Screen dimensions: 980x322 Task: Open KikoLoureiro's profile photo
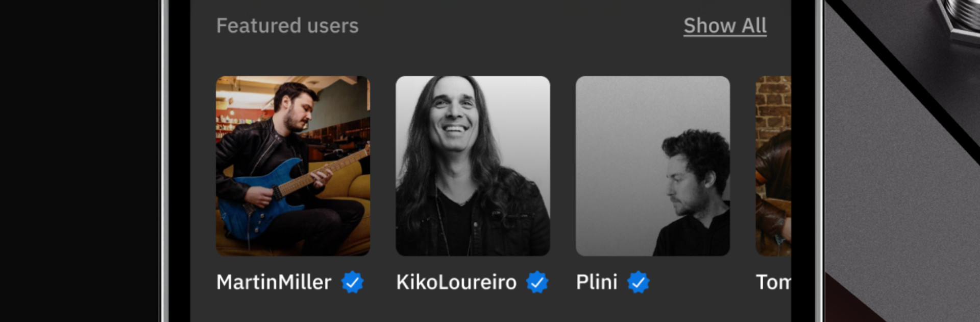[473, 166]
